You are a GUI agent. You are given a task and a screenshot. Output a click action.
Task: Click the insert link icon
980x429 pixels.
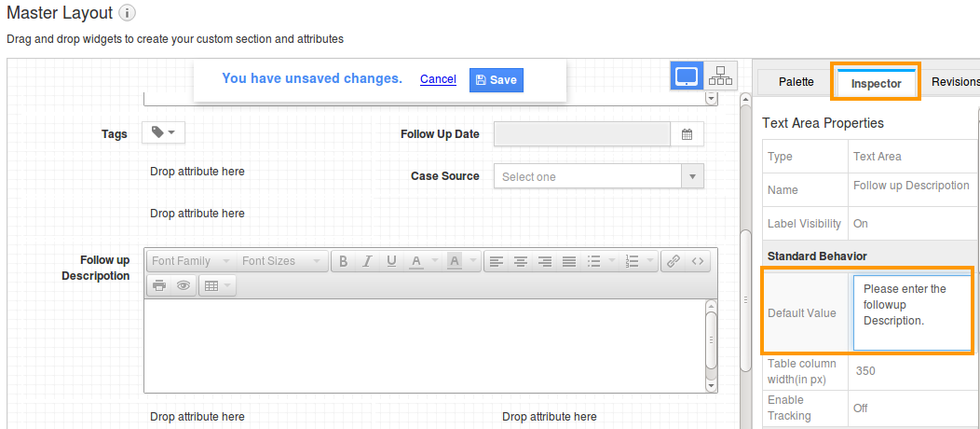tap(674, 261)
